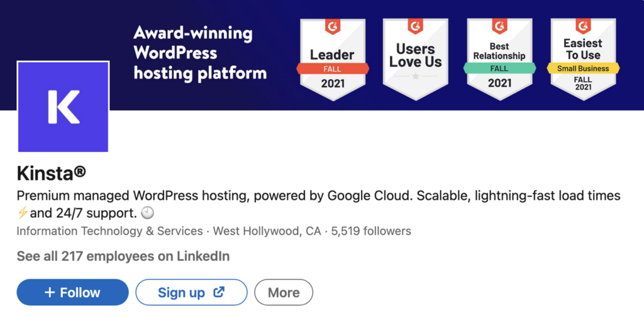Click the Users Love Us badge

click(416, 60)
